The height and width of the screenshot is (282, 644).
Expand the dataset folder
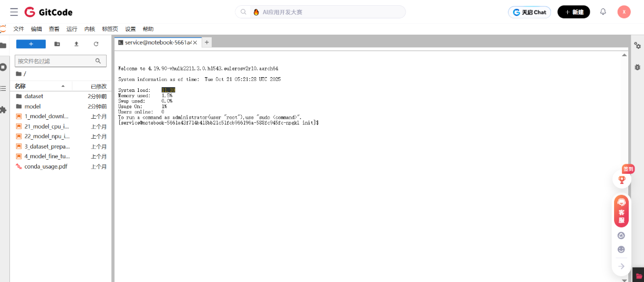click(34, 96)
